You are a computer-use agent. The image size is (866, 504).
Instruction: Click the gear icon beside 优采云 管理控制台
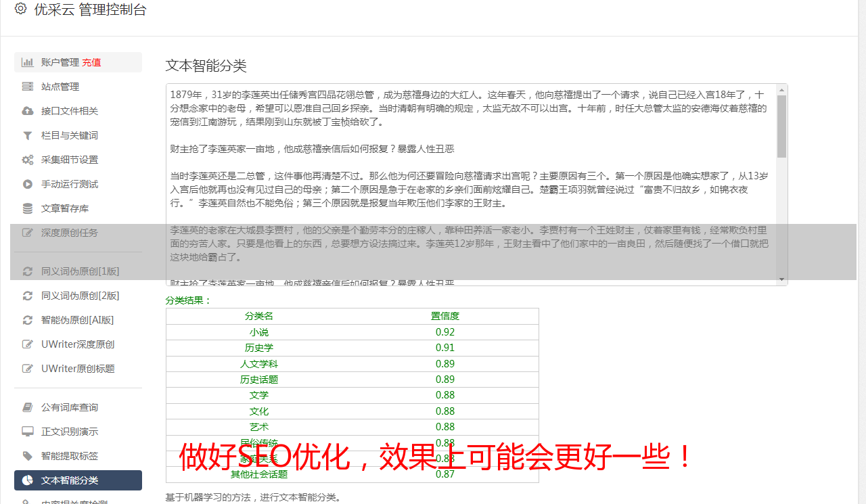tap(20, 9)
